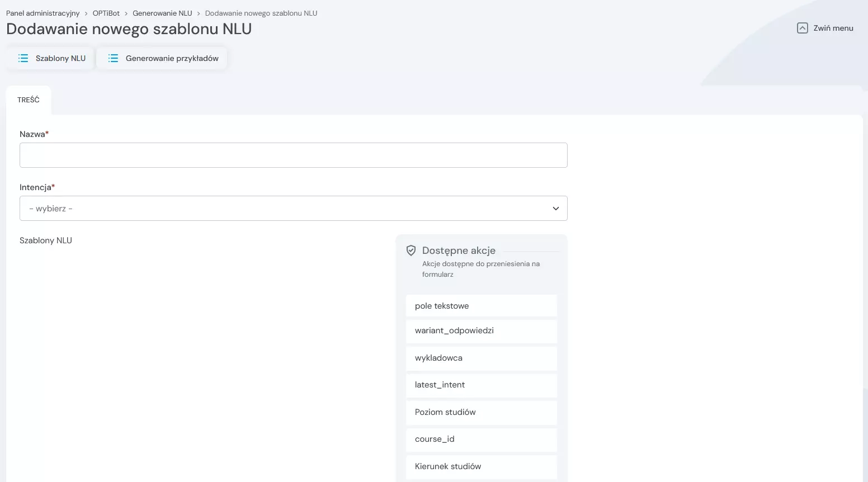The height and width of the screenshot is (482, 868).
Task: Click the shield icon next to Dostępne akcje
Action: click(412, 251)
